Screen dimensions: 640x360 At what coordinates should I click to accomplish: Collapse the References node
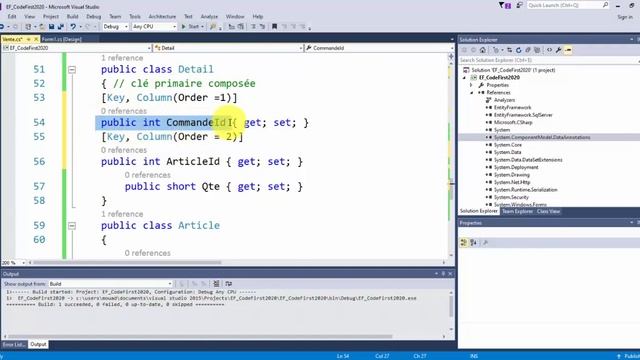[471, 93]
